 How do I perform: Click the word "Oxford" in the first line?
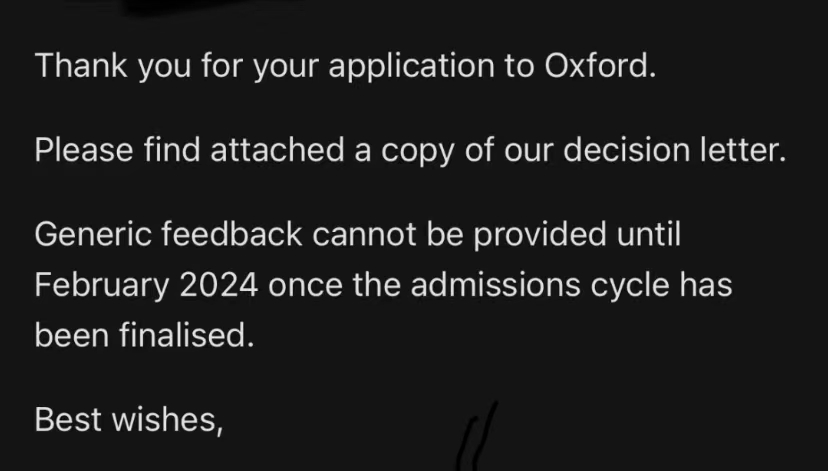click(596, 66)
